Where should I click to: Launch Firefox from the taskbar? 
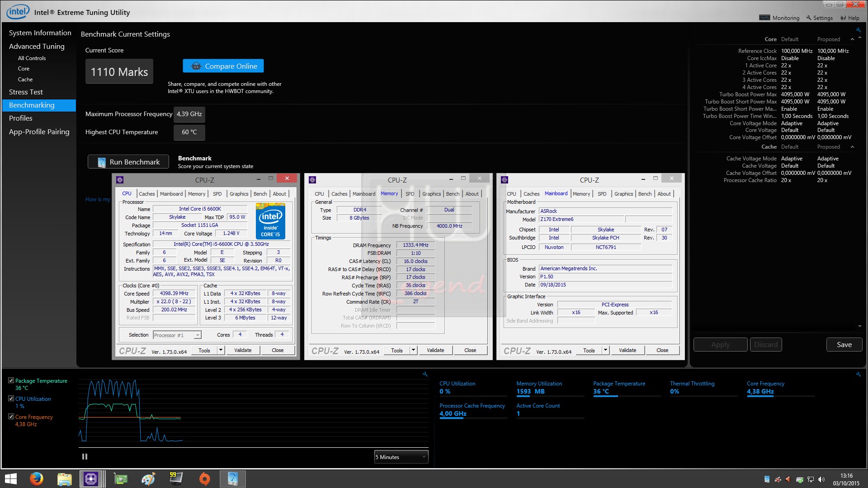click(x=37, y=479)
